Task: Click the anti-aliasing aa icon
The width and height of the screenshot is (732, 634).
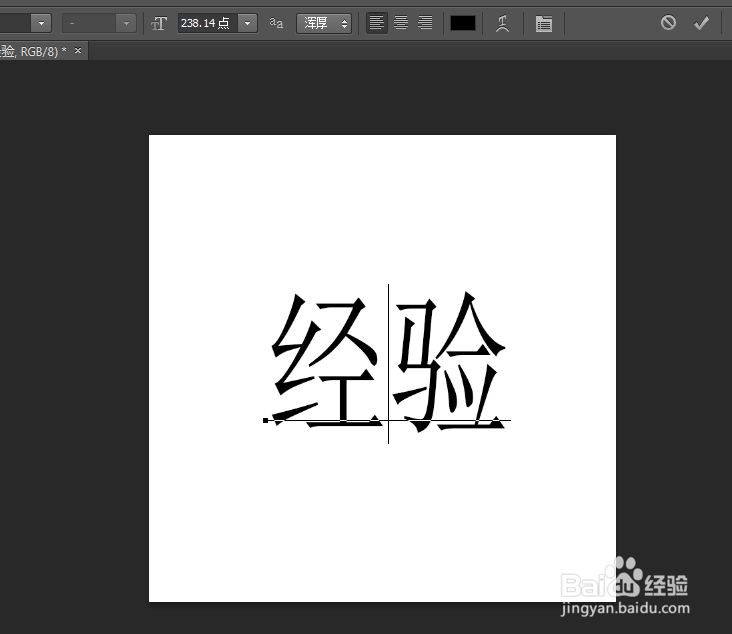Action: tap(276, 22)
